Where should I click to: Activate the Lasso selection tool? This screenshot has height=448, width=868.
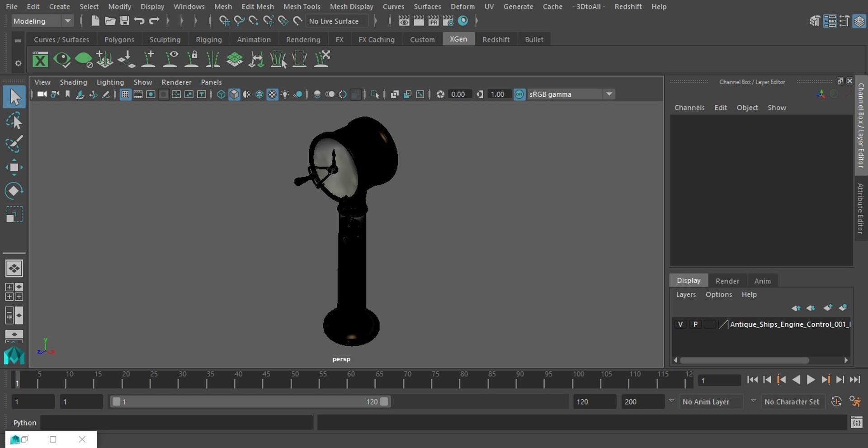(14, 121)
